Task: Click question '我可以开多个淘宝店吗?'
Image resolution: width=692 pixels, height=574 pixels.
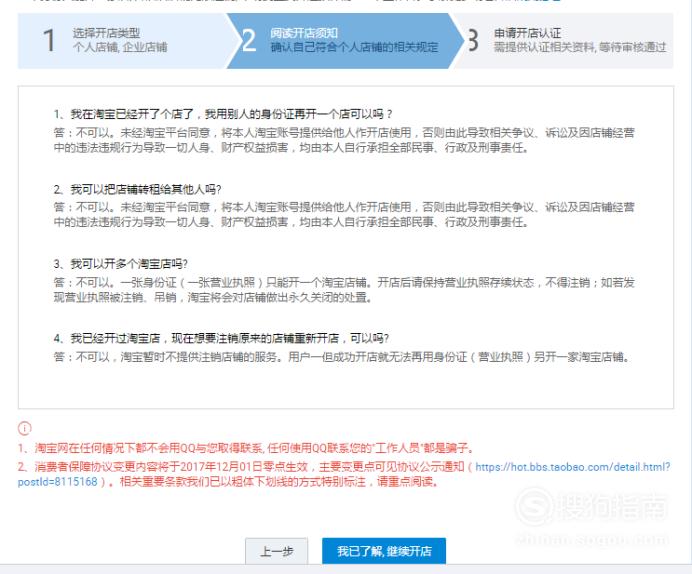Action: 120,264
